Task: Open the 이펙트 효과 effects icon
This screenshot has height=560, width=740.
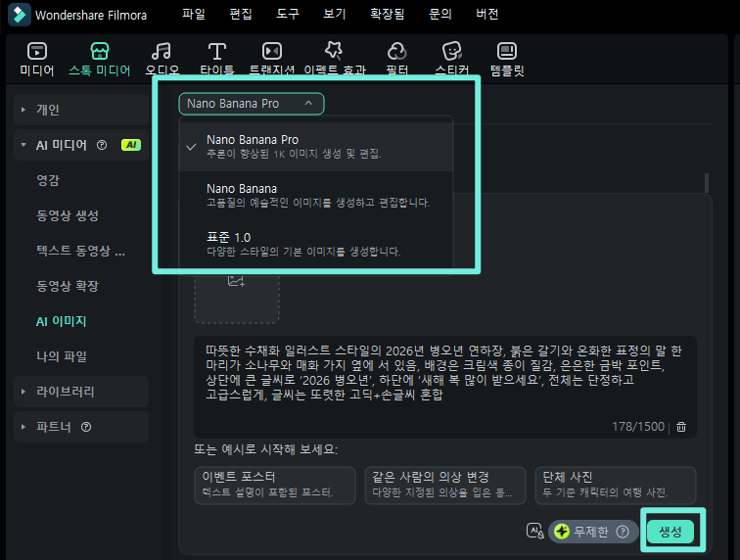Action: [334, 51]
